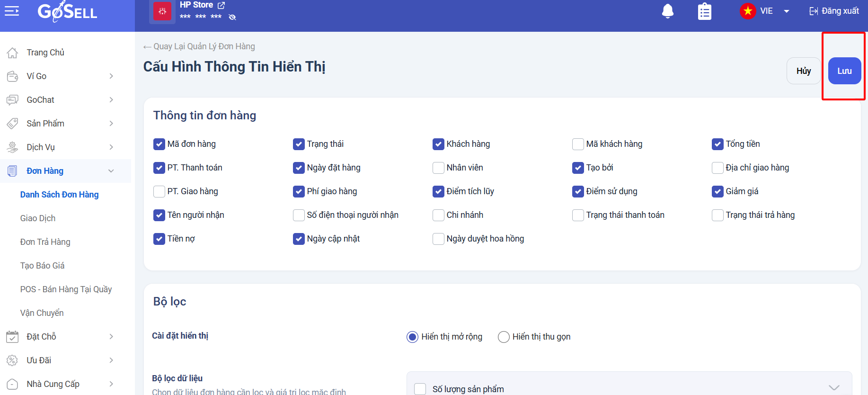868x395 pixels.
Task: Expand the Ví Go submenu chevron
Action: click(111, 76)
